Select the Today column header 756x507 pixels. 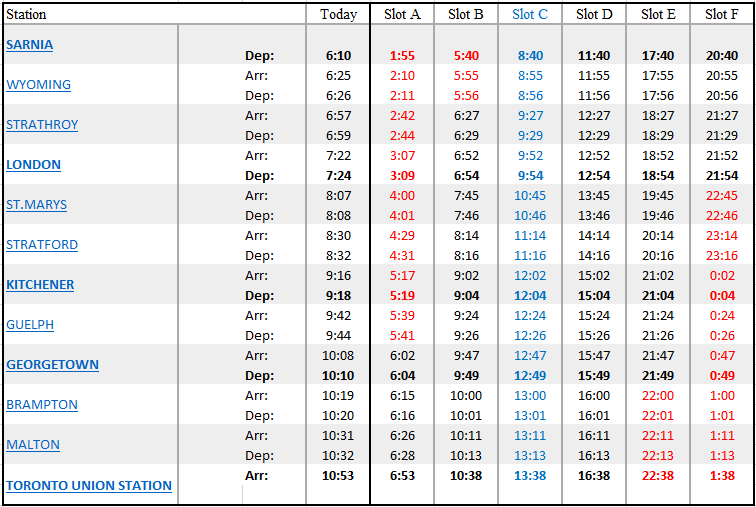coord(338,14)
